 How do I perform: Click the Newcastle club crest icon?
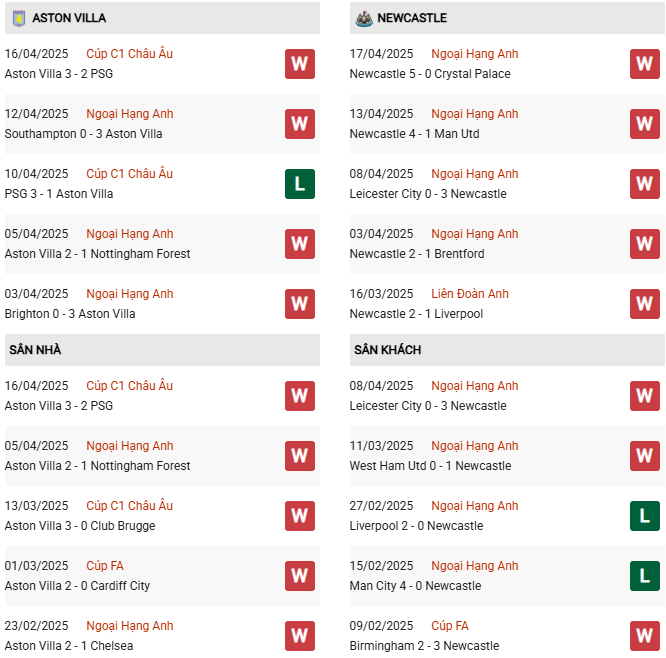click(x=363, y=18)
